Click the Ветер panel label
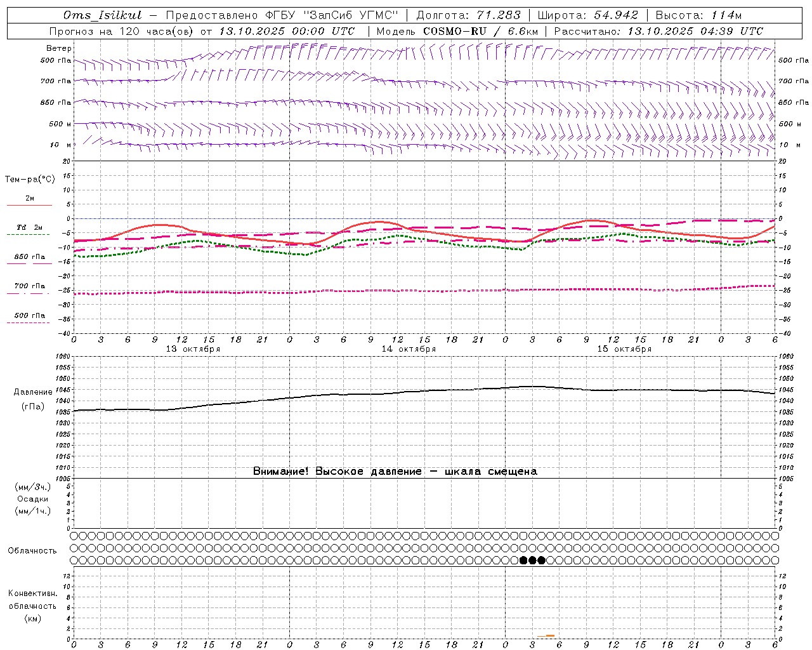This screenshot has width=812, height=650. (59, 48)
